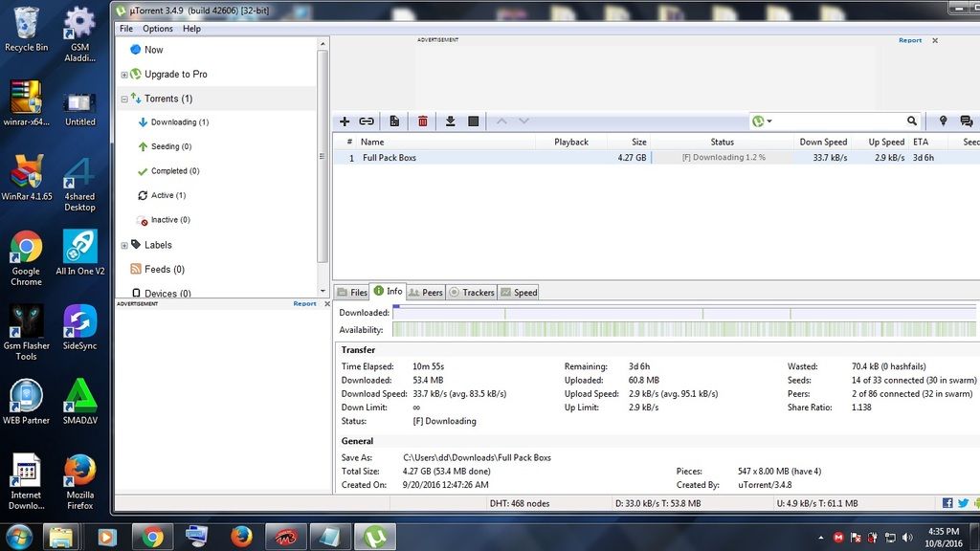
Task: Collapse the Torrents tree node
Action: point(124,99)
